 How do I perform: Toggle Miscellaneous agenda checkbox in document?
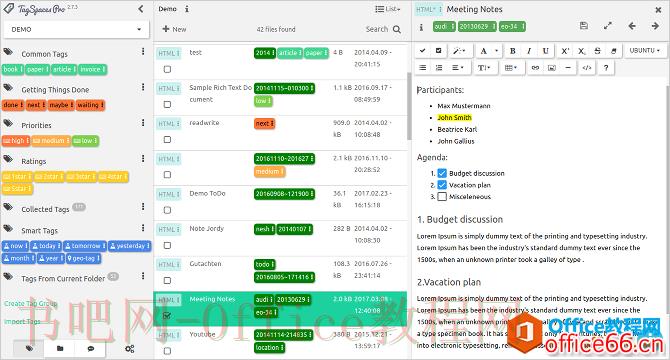442,196
